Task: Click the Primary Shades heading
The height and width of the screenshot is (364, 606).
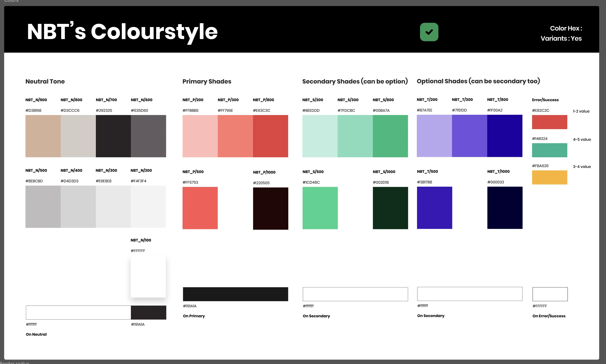Action: (207, 81)
